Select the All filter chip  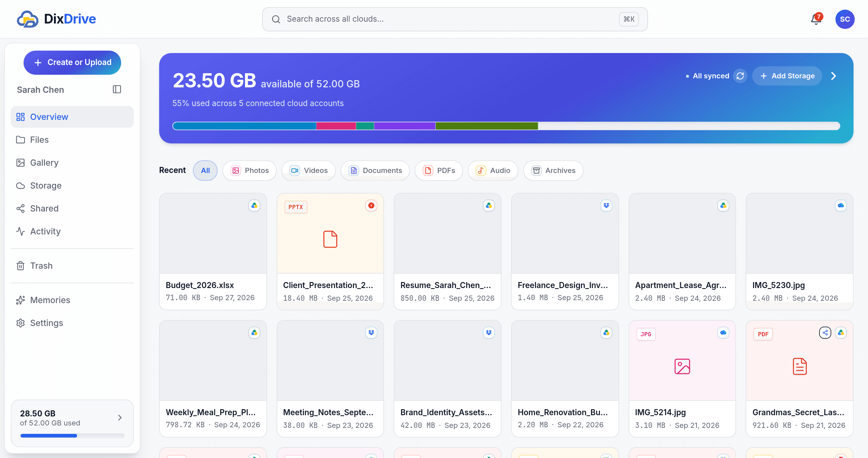click(x=205, y=171)
